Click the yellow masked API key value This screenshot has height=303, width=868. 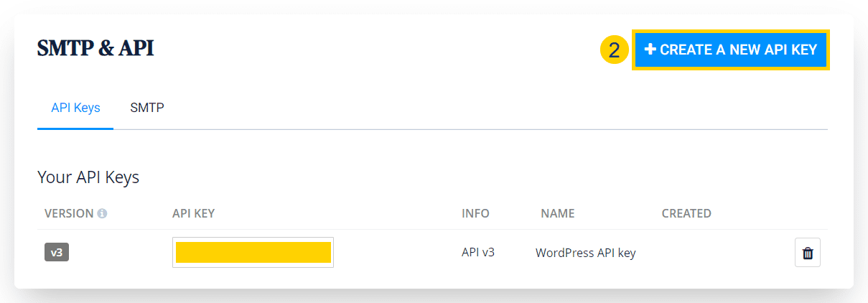tap(253, 253)
